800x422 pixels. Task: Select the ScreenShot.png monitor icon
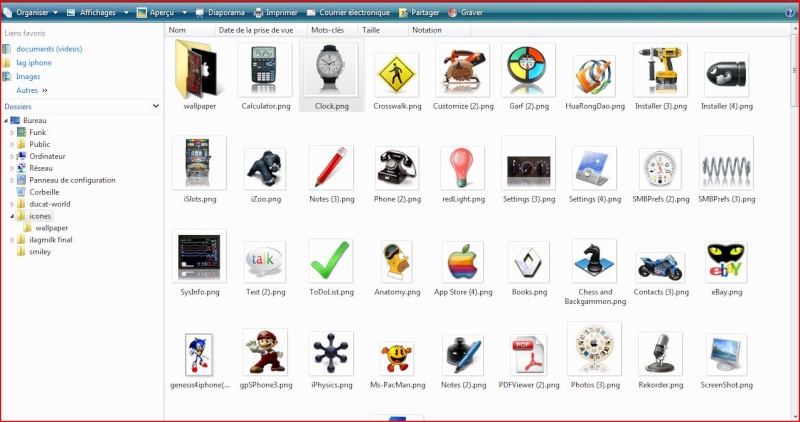click(727, 355)
